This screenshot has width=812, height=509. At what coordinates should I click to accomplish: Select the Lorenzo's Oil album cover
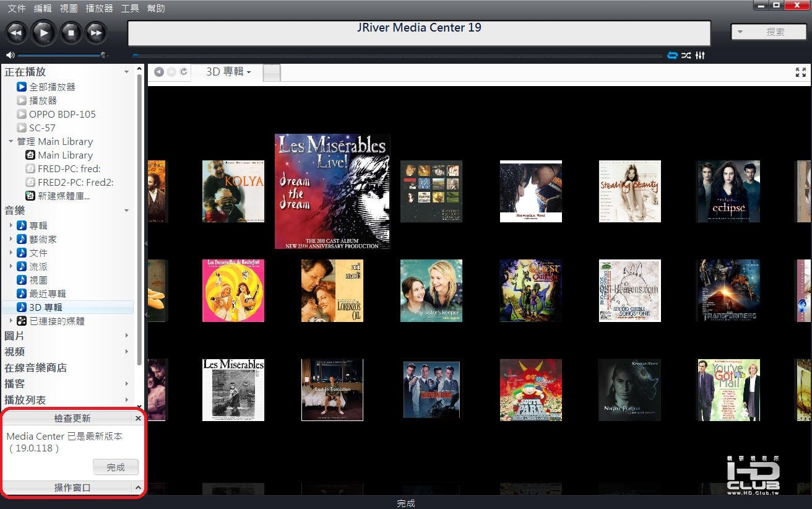coord(332,290)
